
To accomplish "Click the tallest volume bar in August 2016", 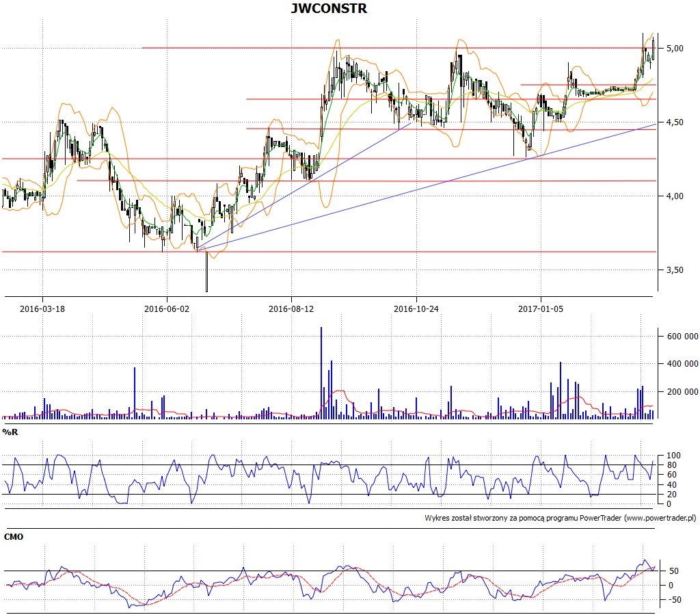I will point(321,373).
